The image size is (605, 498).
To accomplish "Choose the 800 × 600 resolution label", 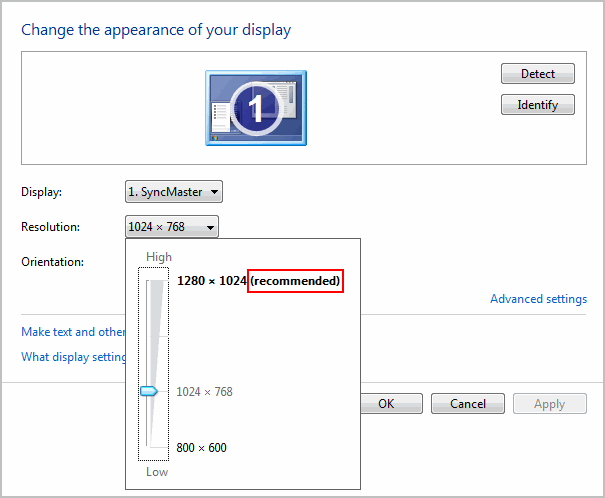I will pos(201,448).
